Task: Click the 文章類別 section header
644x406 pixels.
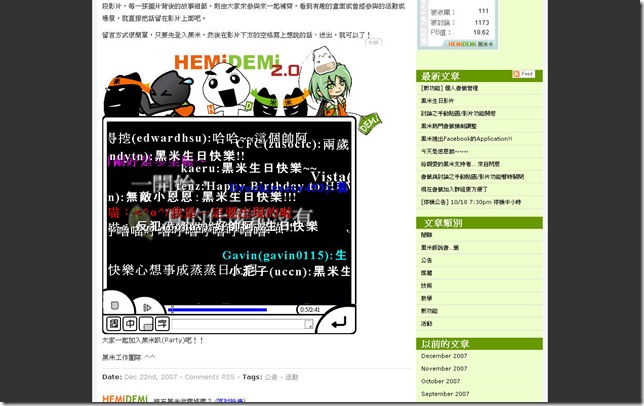Action: [x=443, y=223]
